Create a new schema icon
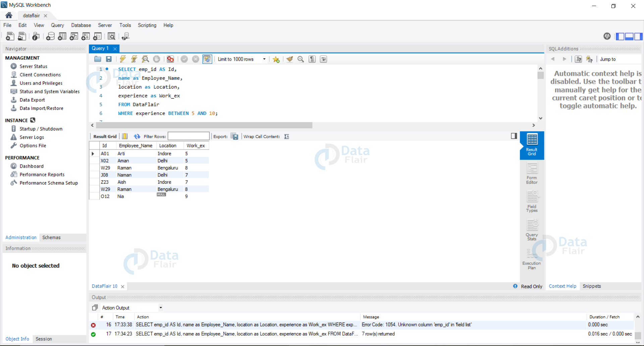644x346 pixels. [x=50, y=36]
